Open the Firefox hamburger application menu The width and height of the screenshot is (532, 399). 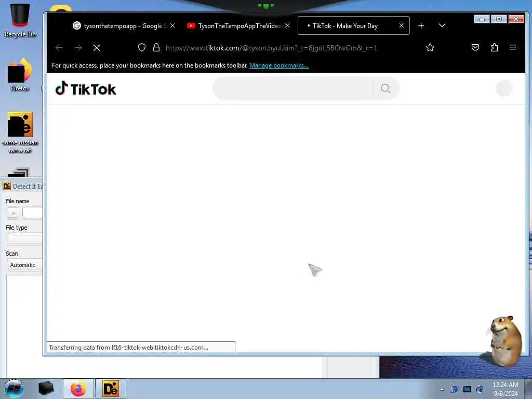(x=513, y=47)
